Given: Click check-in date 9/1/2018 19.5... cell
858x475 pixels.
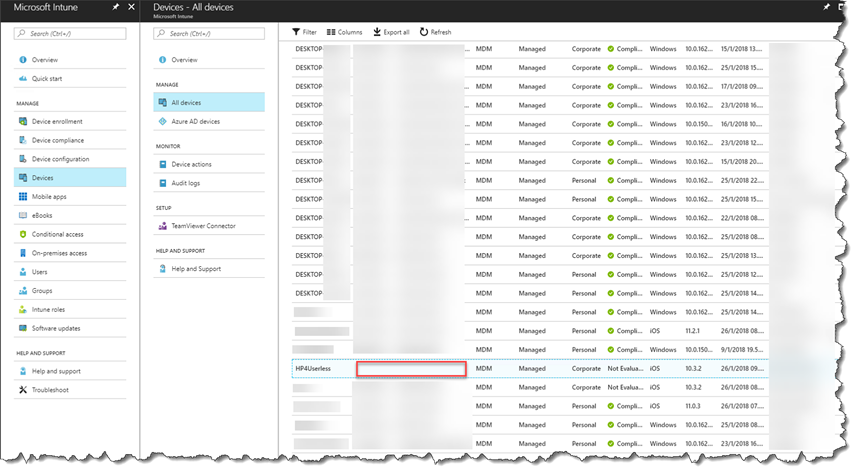Looking at the screenshot, I should pos(741,350).
